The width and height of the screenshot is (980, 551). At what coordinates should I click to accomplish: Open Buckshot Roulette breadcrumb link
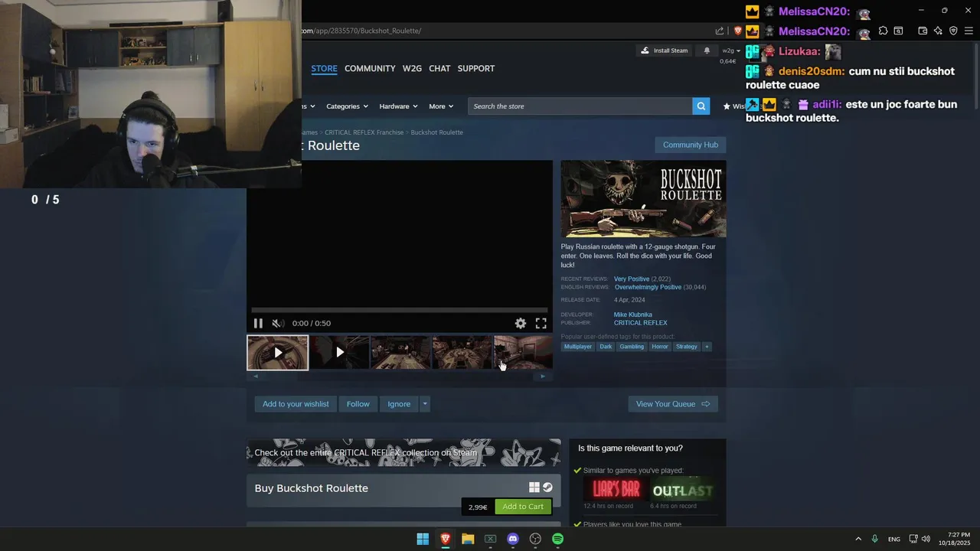click(436, 132)
